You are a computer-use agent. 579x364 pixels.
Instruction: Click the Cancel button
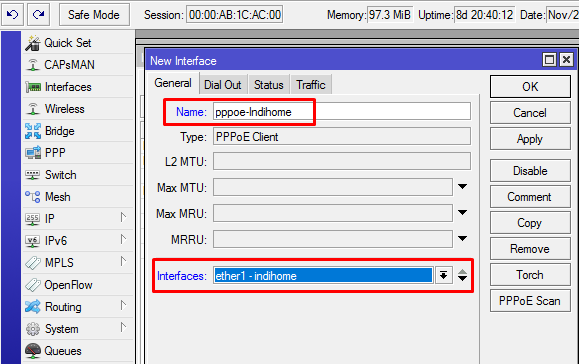click(530, 113)
